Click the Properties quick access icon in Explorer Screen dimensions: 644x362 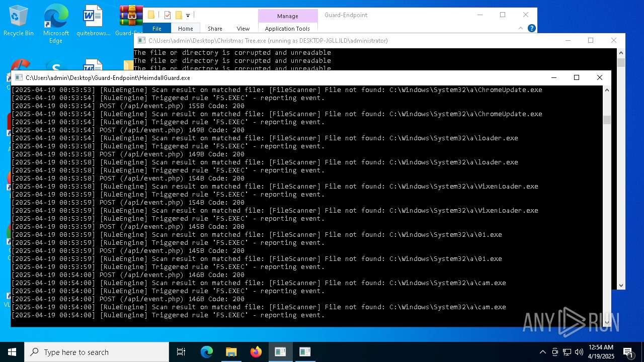click(x=168, y=15)
